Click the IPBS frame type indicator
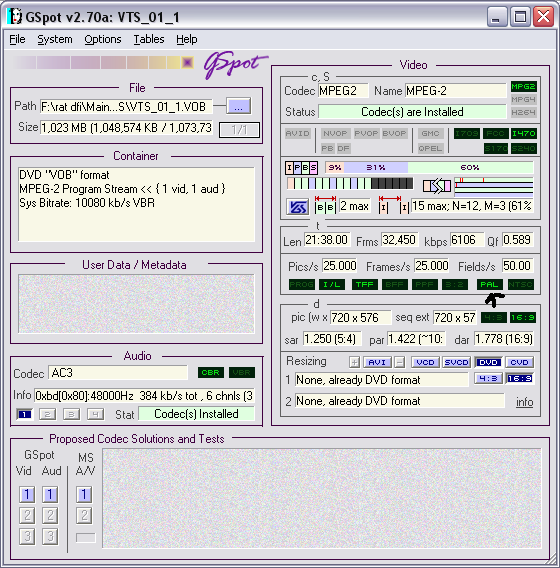Screen dimensions: 560x568 pyautogui.click(x=301, y=168)
